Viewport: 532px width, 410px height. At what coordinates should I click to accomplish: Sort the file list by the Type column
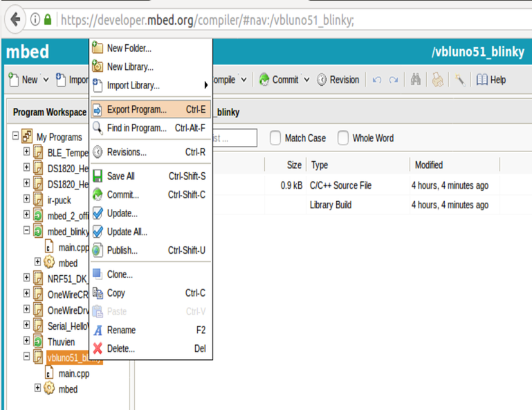[x=358, y=165]
